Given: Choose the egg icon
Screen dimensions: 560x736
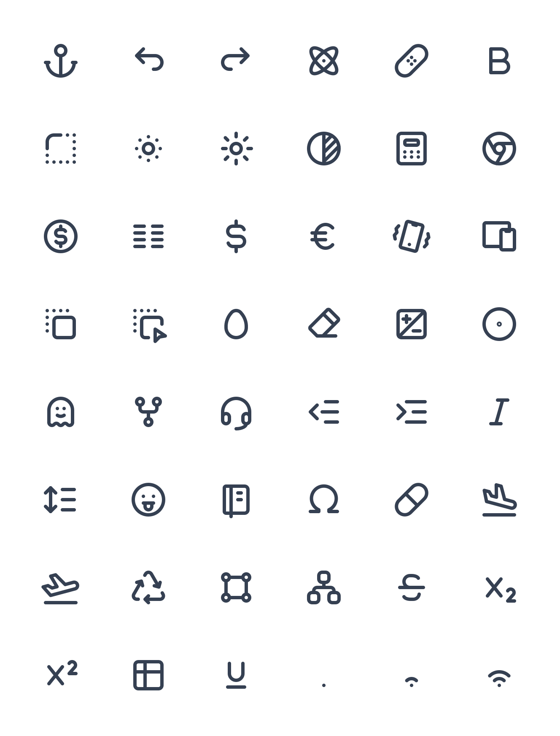Looking at the screenshot, I should click(236, 324).
